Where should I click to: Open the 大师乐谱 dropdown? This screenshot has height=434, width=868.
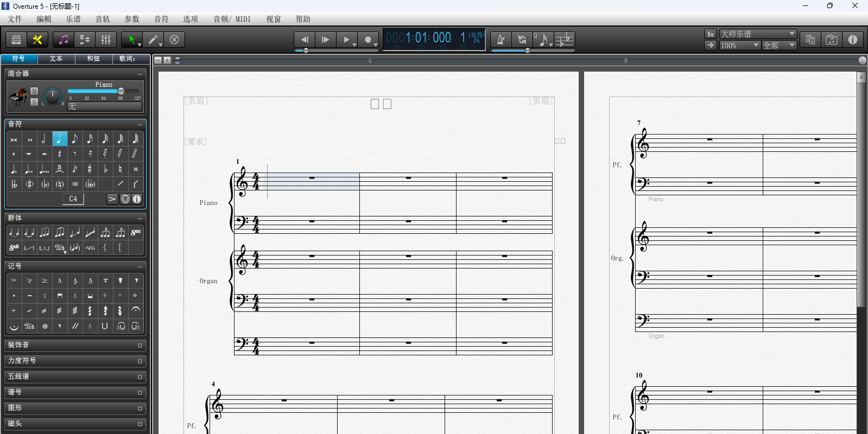758,34
